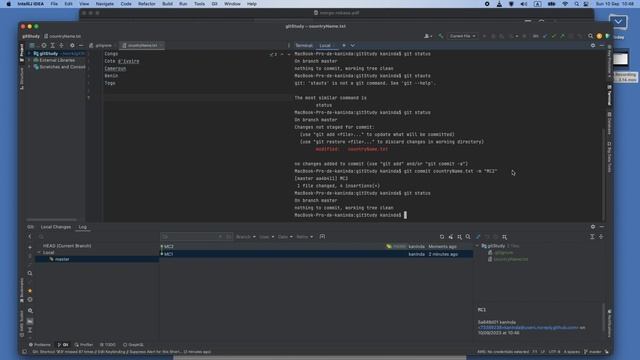Open terminal panel settings gear
The image size is (640, 360).
[593, 45]
